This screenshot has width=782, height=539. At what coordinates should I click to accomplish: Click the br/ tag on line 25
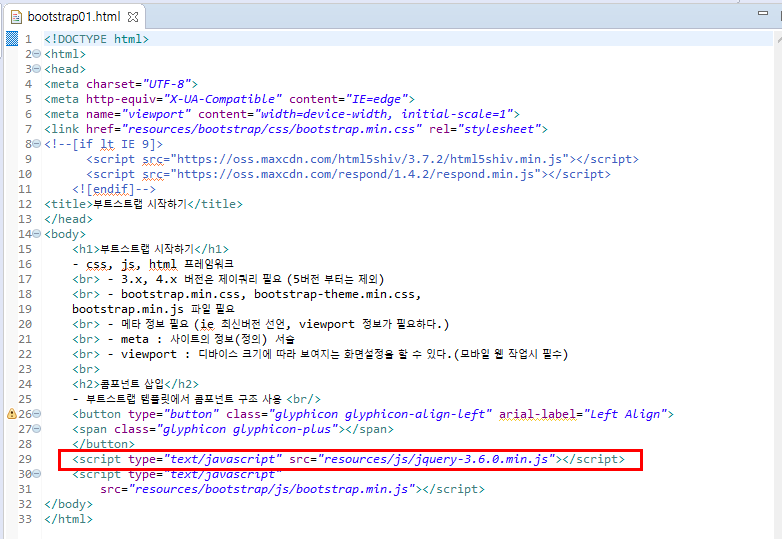(303, 399)
